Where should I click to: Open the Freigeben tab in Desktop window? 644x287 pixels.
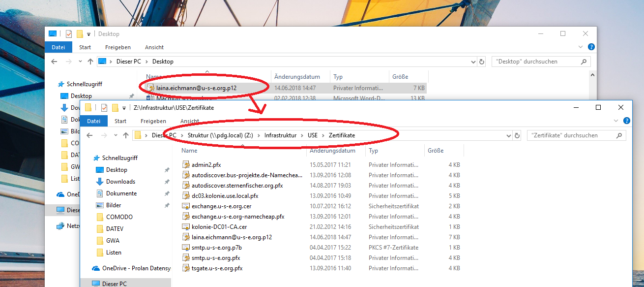click(118, 47)
